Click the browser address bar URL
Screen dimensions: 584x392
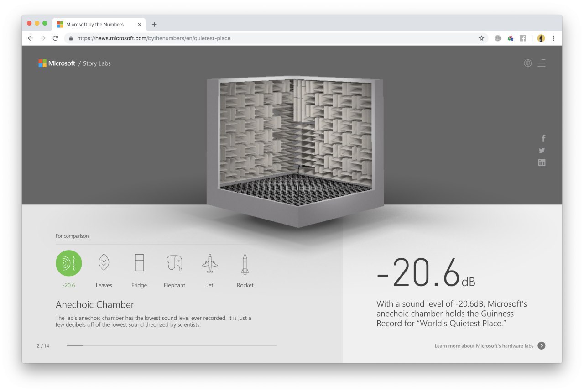154,38
